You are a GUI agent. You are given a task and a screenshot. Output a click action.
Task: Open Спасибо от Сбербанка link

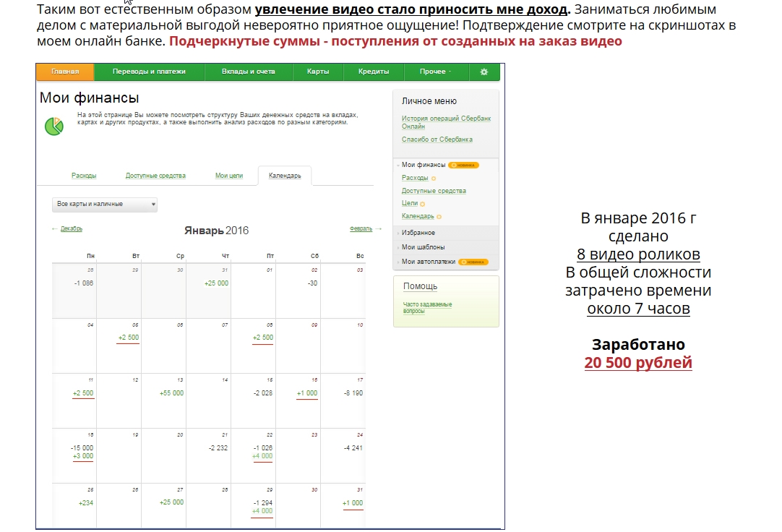click(x=437, y=140)
